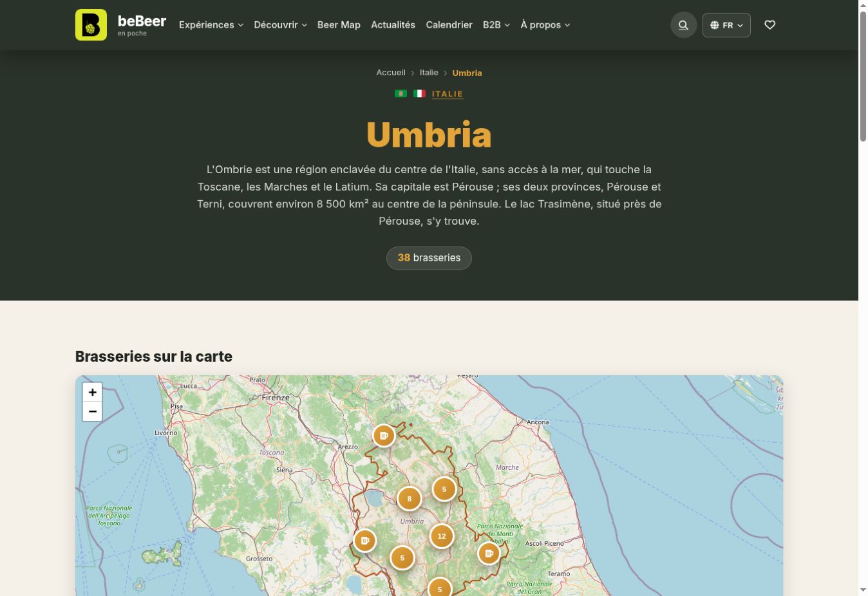
Task: Open map cluster showing 12 breweries
Action: [442, 536]
